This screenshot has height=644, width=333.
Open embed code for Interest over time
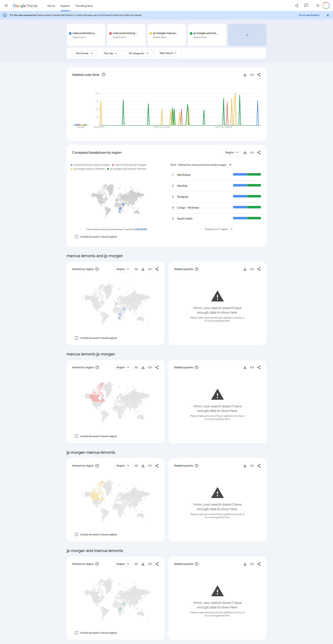click(x=252, y=75)
